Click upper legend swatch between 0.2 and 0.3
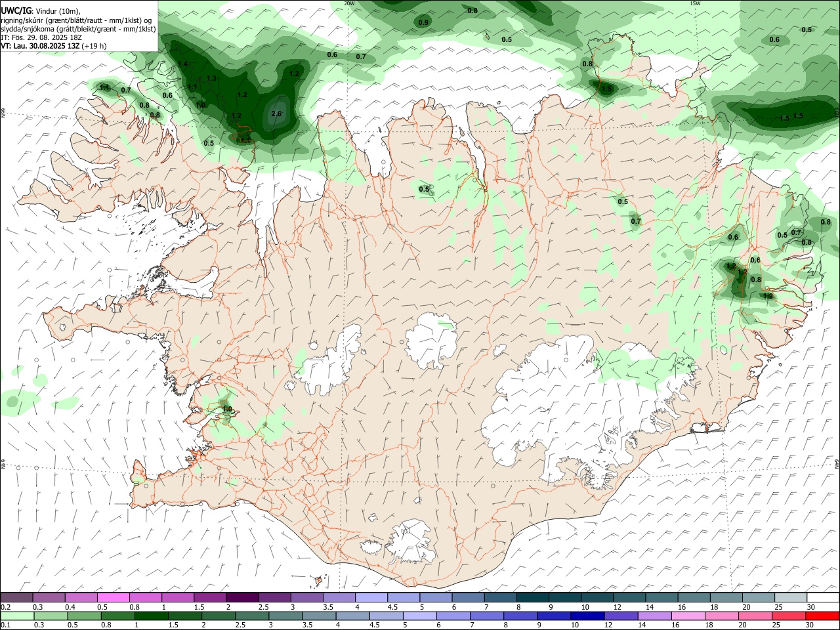Screen dimensions: 840x630 coord(16,597)
